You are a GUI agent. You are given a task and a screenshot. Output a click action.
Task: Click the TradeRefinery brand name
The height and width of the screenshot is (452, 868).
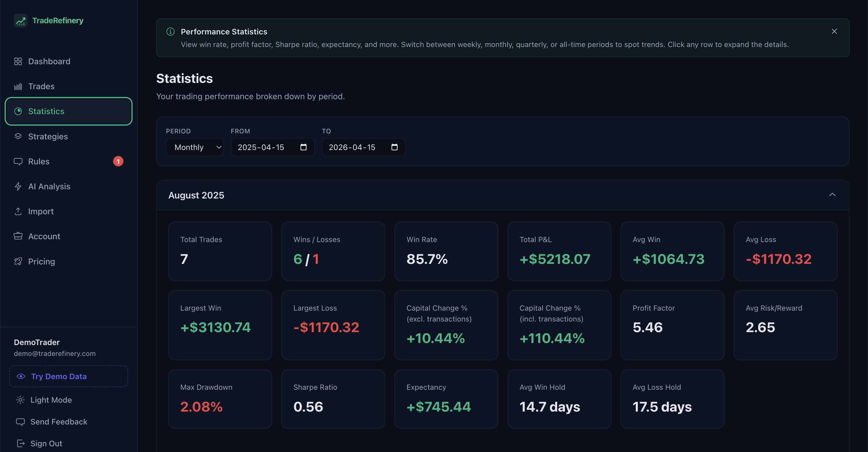pos(58,21)
